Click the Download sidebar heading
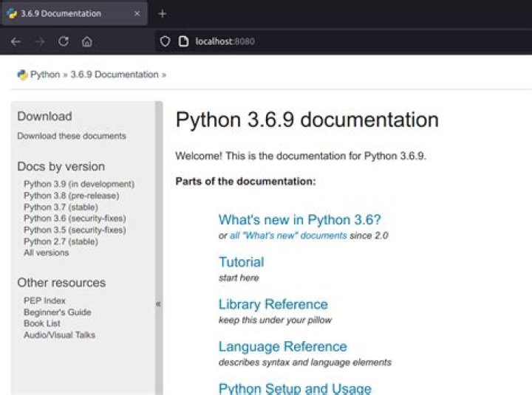 [44, 117]
